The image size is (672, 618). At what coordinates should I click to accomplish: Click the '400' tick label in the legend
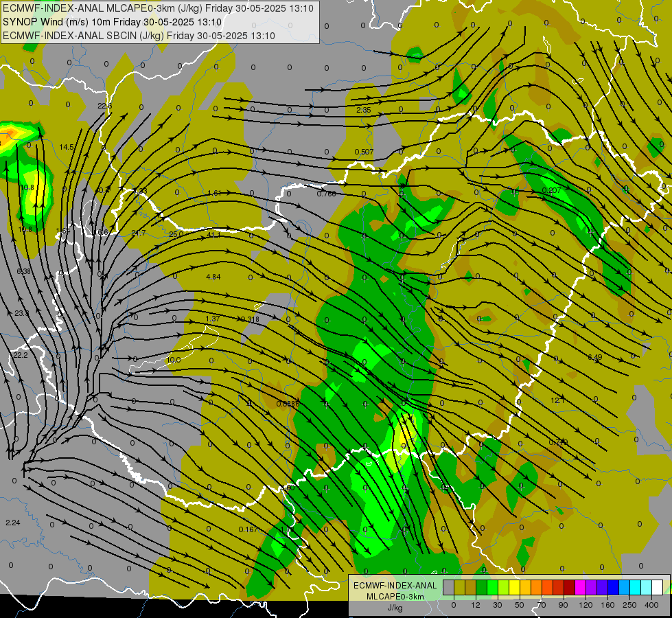point(651,605)
